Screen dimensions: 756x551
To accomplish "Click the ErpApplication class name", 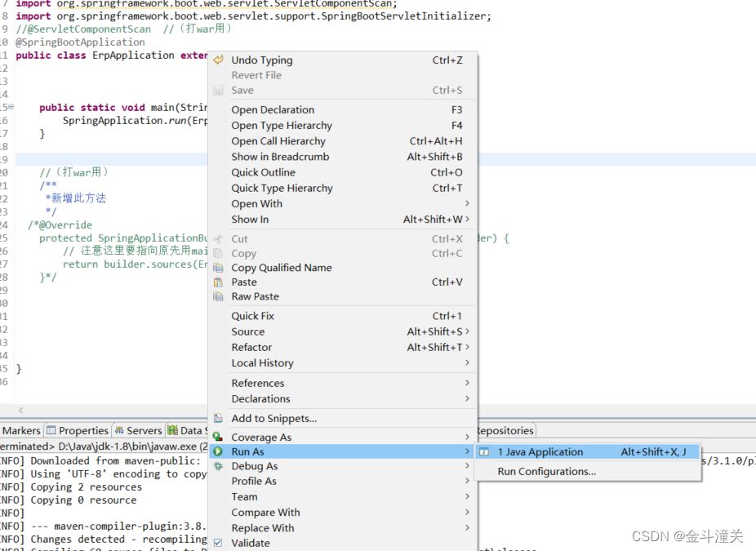I will [x=133, y=55].
